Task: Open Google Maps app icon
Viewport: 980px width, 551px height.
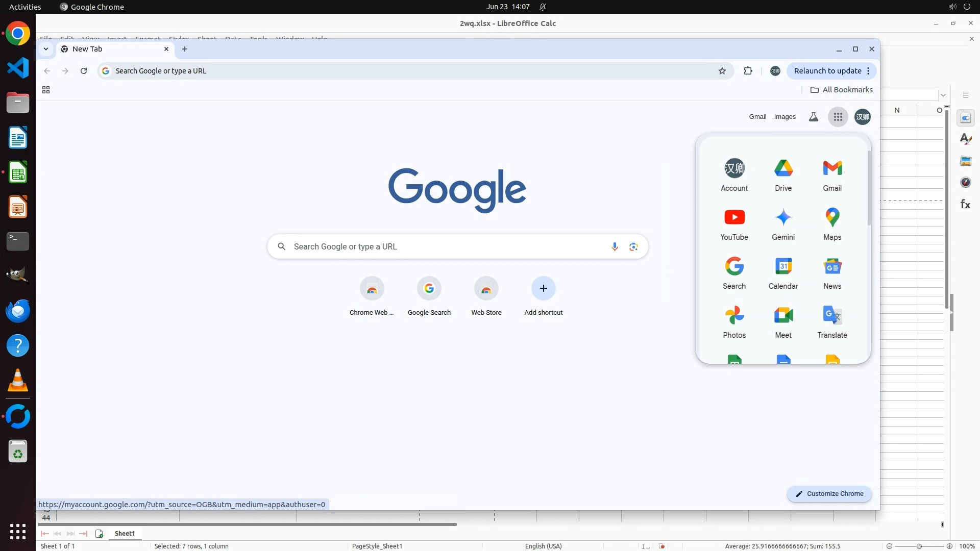Action: point(832,223)
